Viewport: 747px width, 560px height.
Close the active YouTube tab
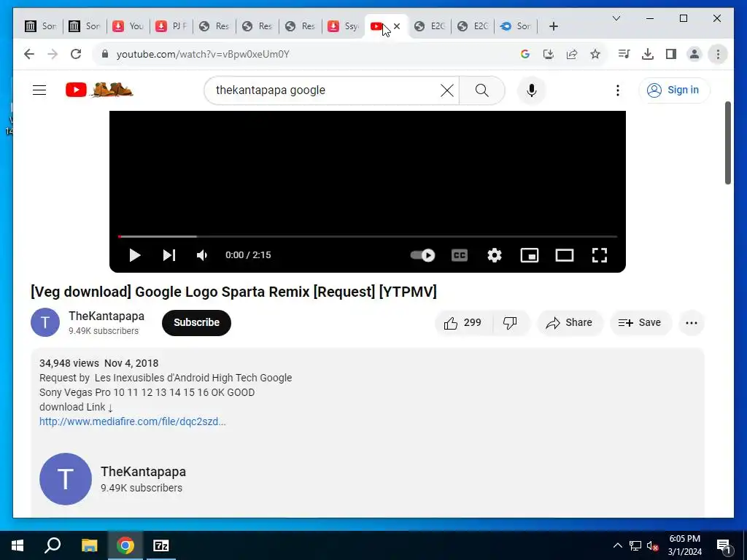pyautogui.click(x=397, y=26)
